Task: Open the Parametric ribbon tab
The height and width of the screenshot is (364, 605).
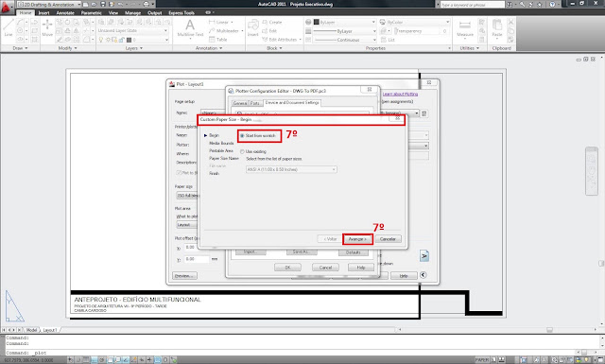Action: tap(91, 12)
